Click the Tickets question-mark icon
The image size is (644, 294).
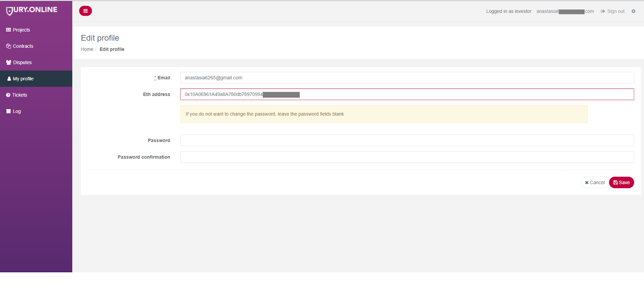pos(8,95)
